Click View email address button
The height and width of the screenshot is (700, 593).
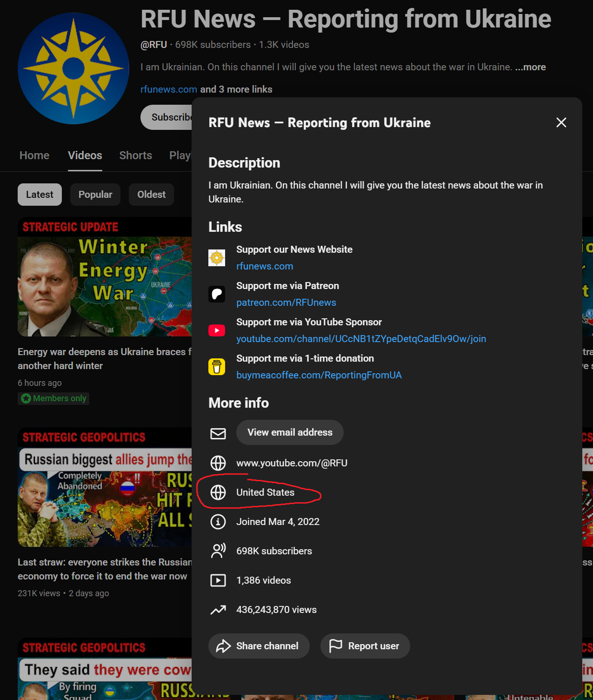coord(290,432)
